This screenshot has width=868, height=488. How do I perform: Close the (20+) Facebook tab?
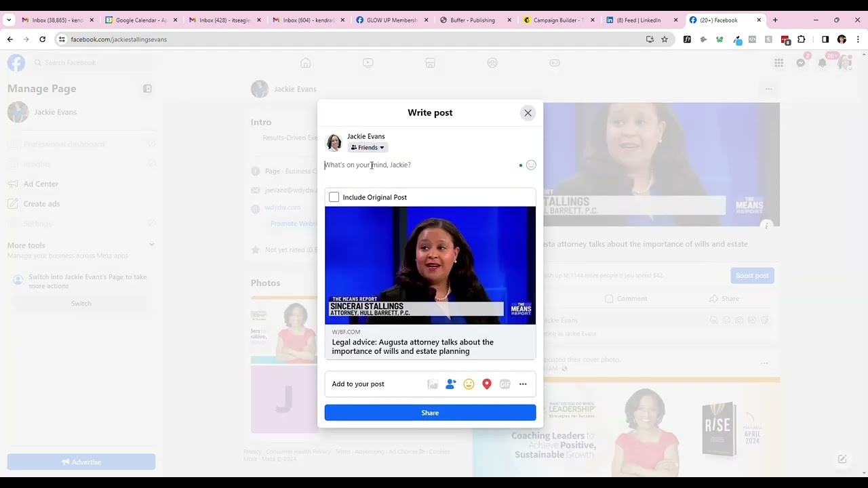(759, 20)
